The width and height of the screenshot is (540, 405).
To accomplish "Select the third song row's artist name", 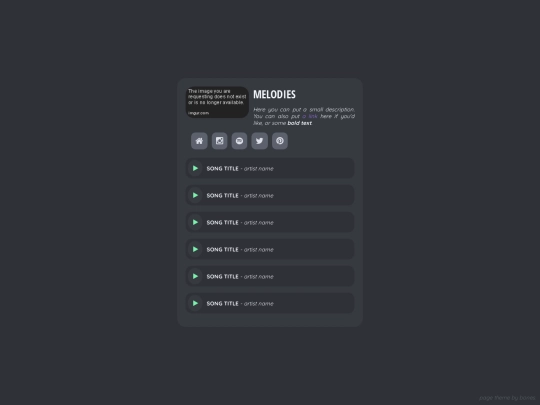I will coord(259,223).
